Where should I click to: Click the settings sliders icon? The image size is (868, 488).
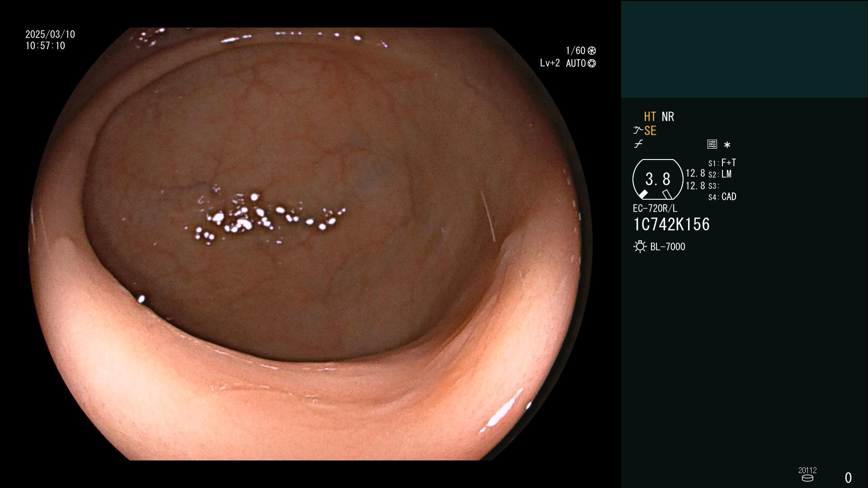click(x=712, y=144)
